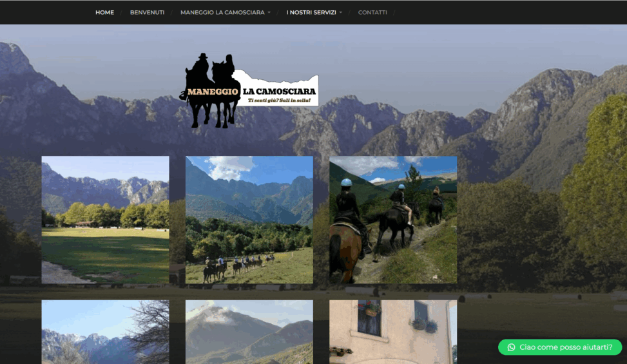
Task: Go to the BENVENUTI page
Action: point(147,12)
